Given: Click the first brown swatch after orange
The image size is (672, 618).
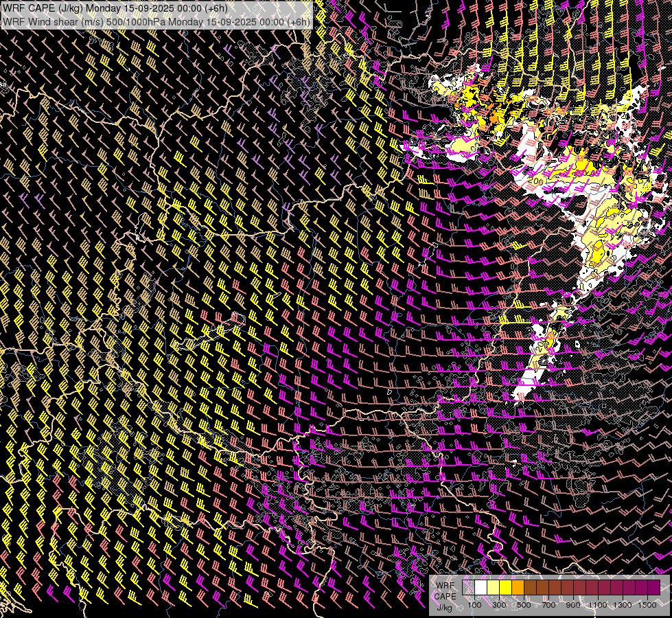Looking at the screenshot, I should (531, 587).
